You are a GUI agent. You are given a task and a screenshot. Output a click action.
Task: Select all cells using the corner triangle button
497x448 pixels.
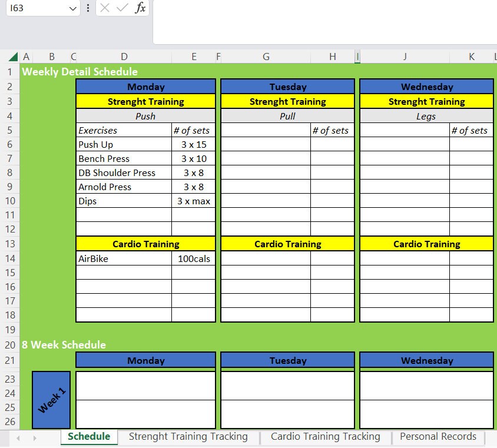point(13,56)
